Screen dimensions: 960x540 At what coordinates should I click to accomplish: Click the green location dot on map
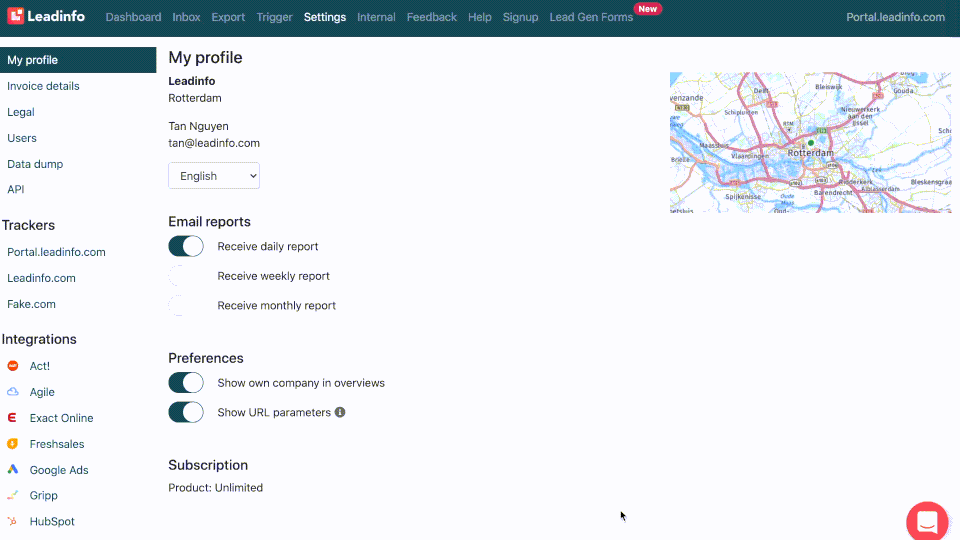pyautogui.click(x=811, y=143)
